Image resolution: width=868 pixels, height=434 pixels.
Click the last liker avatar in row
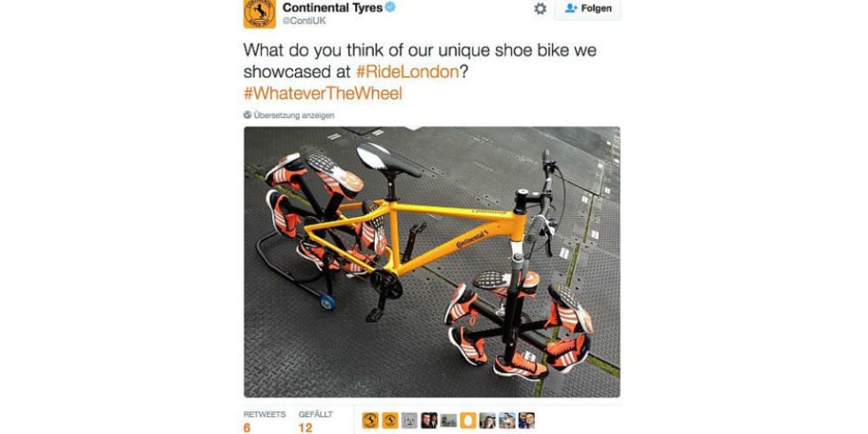pos(526,420)
